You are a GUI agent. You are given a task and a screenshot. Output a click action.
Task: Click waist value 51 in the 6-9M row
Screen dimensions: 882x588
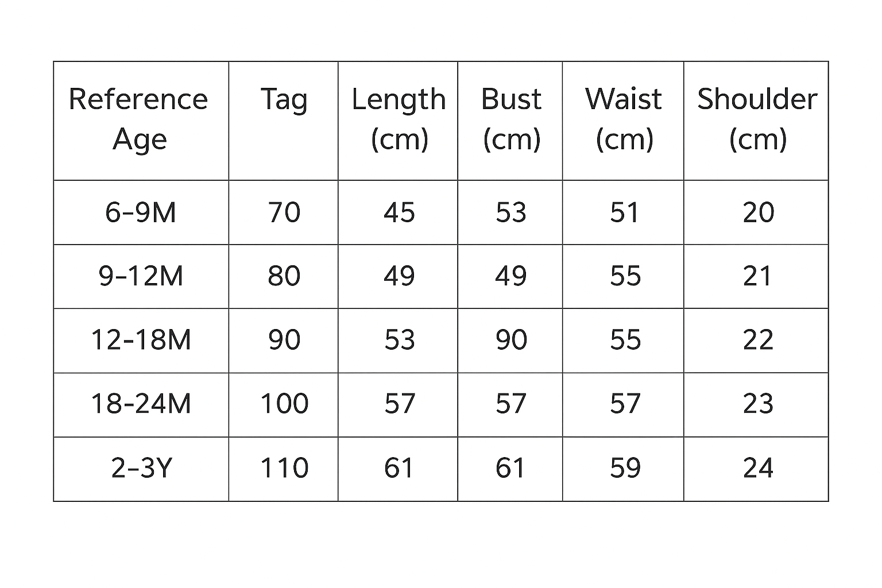tap(624, 212)
